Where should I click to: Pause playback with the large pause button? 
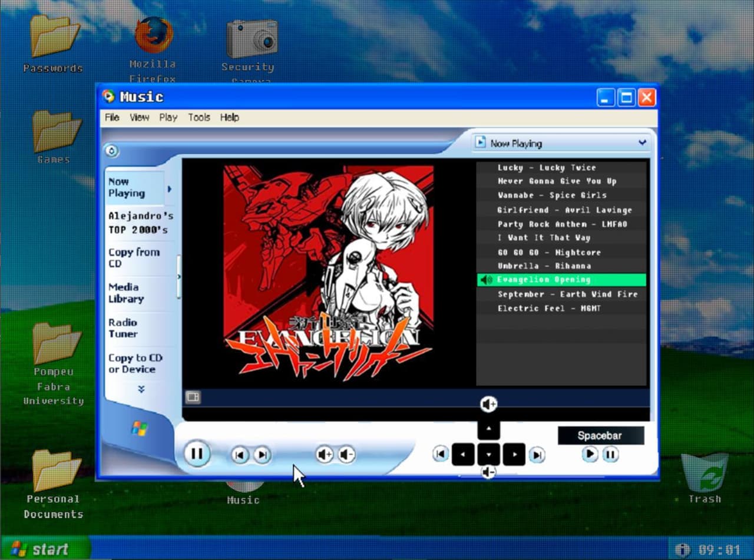tap(197, 454)
